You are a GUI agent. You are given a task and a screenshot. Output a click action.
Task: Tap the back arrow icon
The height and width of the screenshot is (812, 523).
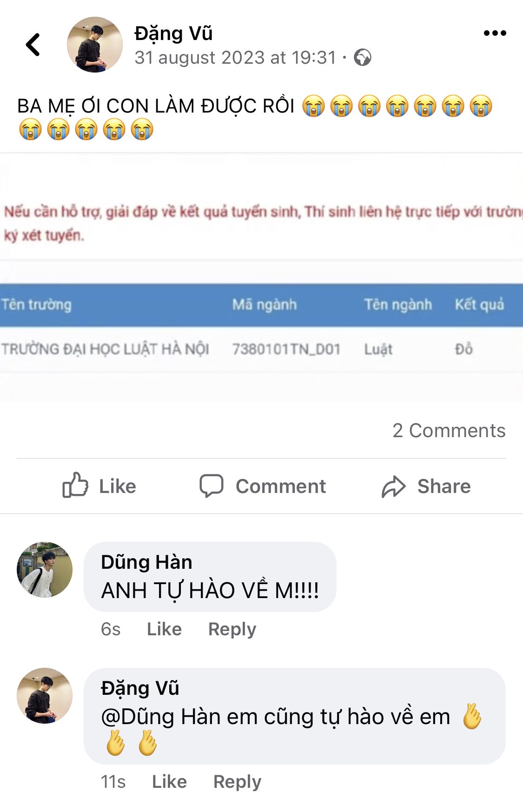pos(33,45)
